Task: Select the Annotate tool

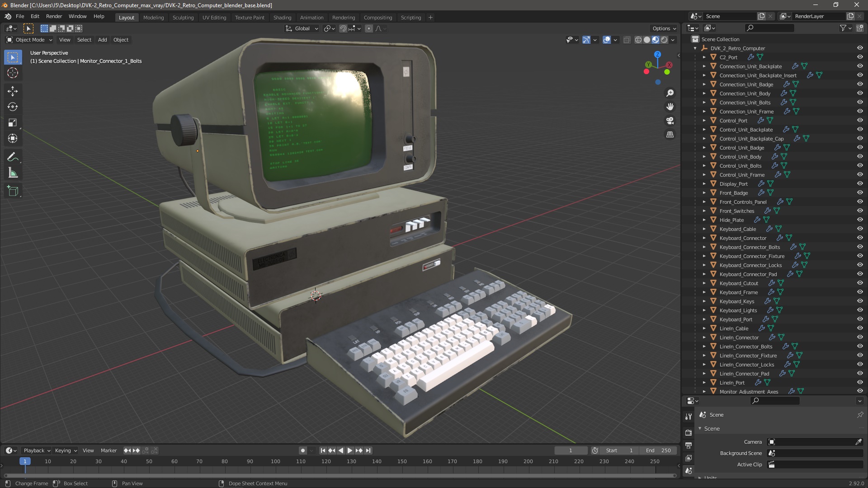Action: coord(13,157)
